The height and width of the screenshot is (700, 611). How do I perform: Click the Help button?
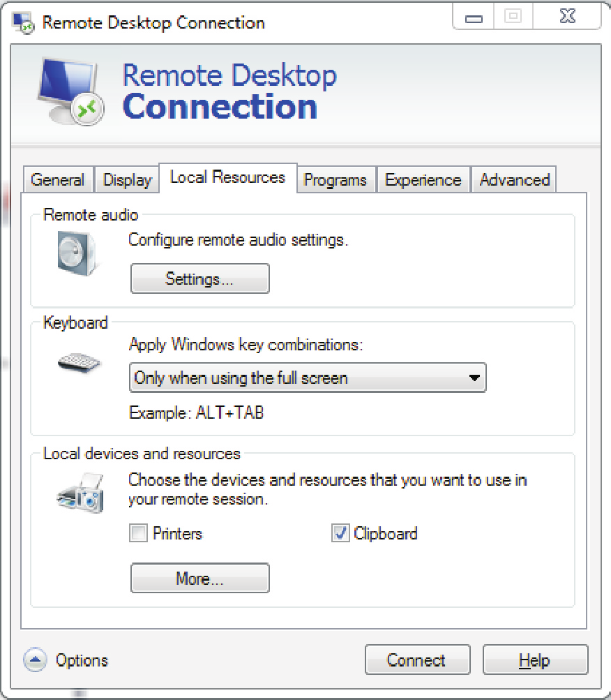535,660
